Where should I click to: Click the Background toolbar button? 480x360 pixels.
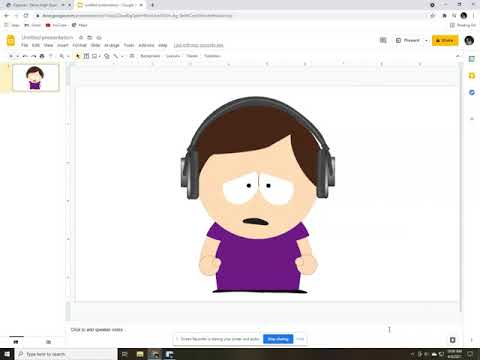pos(150,56)
